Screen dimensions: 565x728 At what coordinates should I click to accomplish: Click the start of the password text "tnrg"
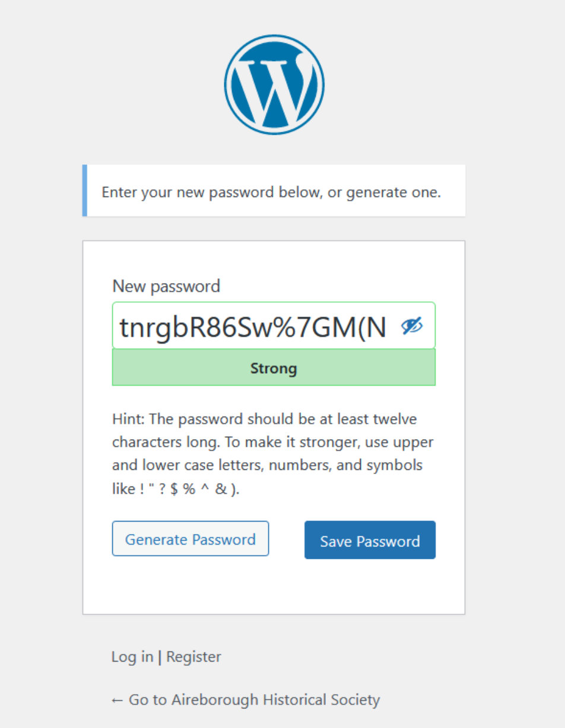[121, 326]
